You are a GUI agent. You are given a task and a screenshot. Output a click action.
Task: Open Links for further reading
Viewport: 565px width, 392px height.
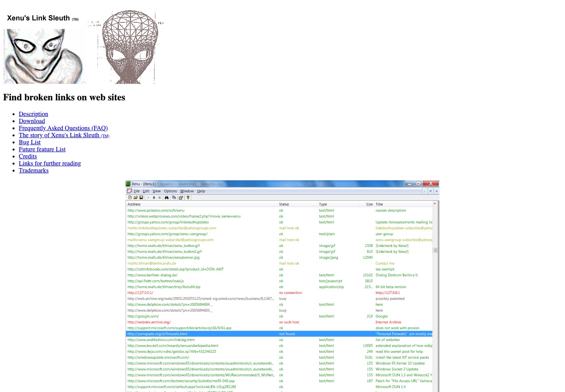click(x=50, y=163)
